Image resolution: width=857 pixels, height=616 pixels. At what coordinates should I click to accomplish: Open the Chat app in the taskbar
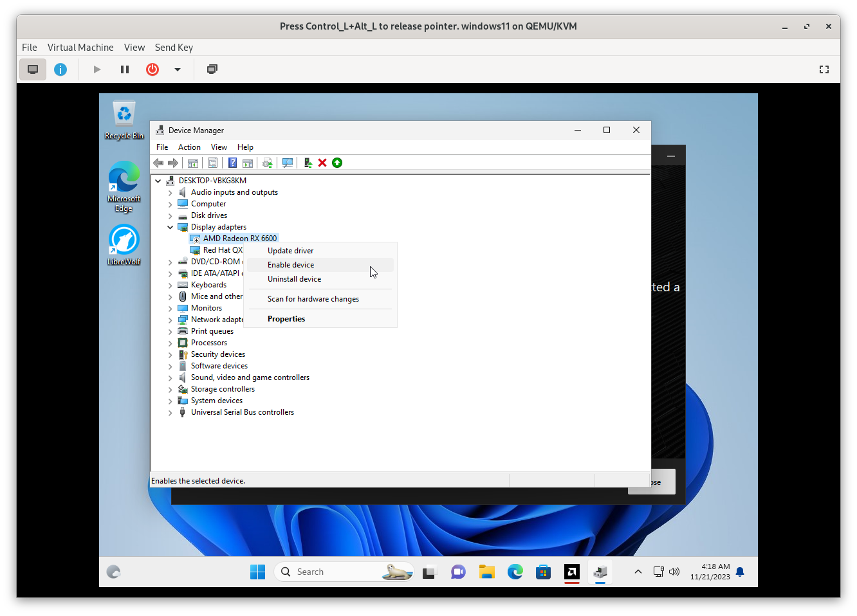point(458,572)
